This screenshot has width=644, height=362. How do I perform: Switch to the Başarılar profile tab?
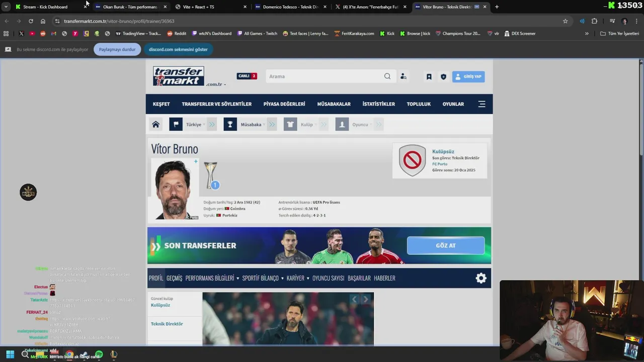point(359,278)
